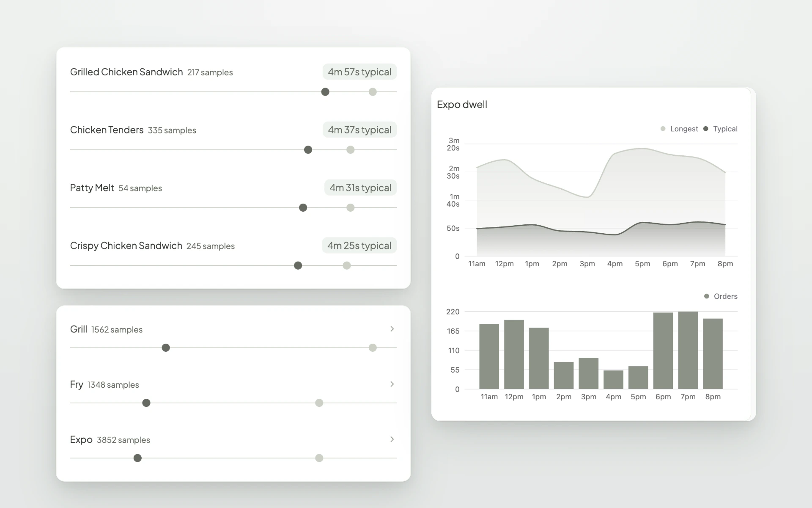
Task: Click the Chicken Tenders dark typical dot
Action: click(x=308, y=150)
